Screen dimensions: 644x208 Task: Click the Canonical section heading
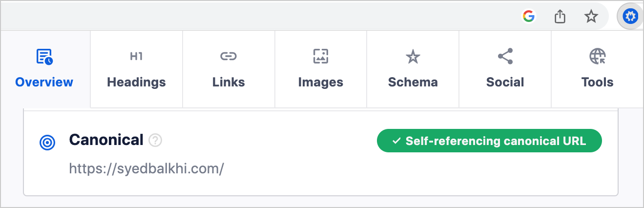coord(106,140)
